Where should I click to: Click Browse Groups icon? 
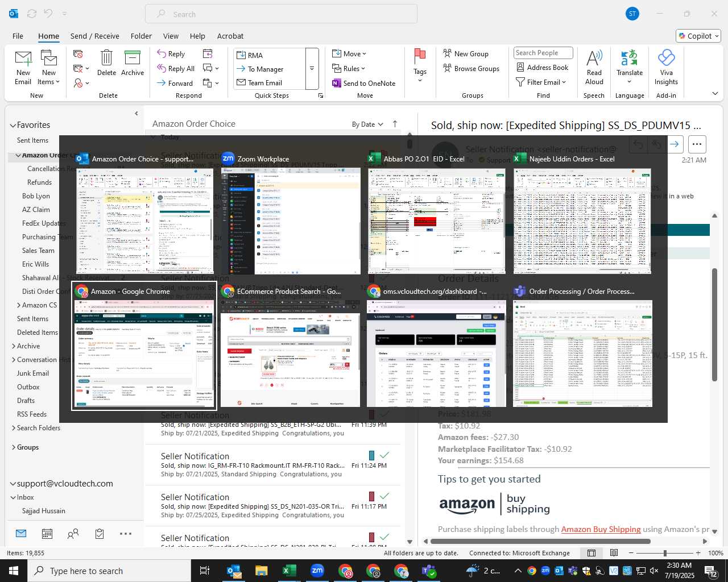click(x=448, y=68)
